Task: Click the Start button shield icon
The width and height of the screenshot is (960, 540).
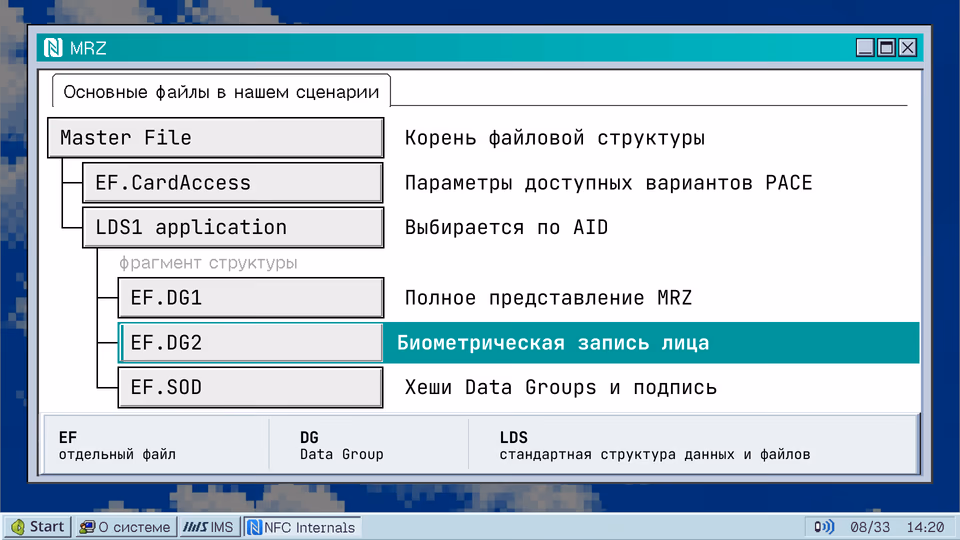Action: (18, 527)
